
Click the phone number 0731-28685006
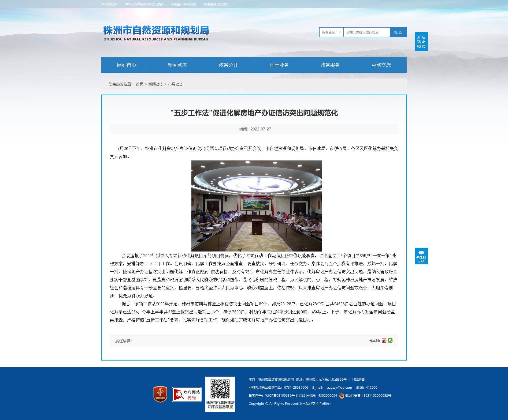(296, 388)
